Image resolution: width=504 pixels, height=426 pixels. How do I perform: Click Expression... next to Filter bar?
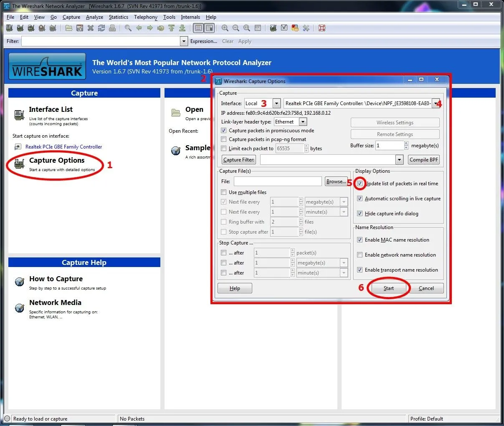(x=204, y=41)
